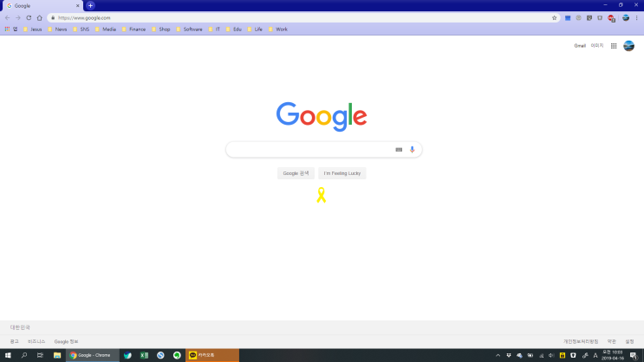This screenshot has width=644, height=362.
Task: Open the on-screen keyboard input tool
Action: point(399,150)
